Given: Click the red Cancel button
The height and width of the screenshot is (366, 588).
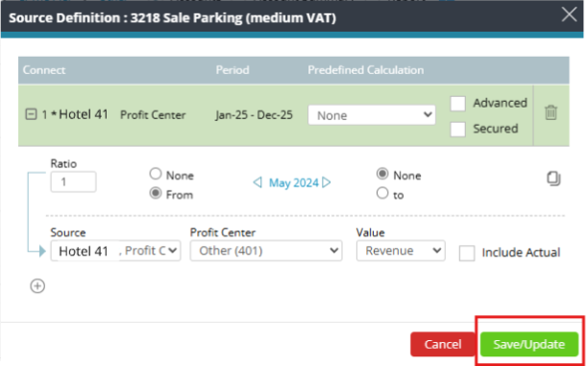Looking at the screenshot, I should pyautogui.click(x=443, y=344).
